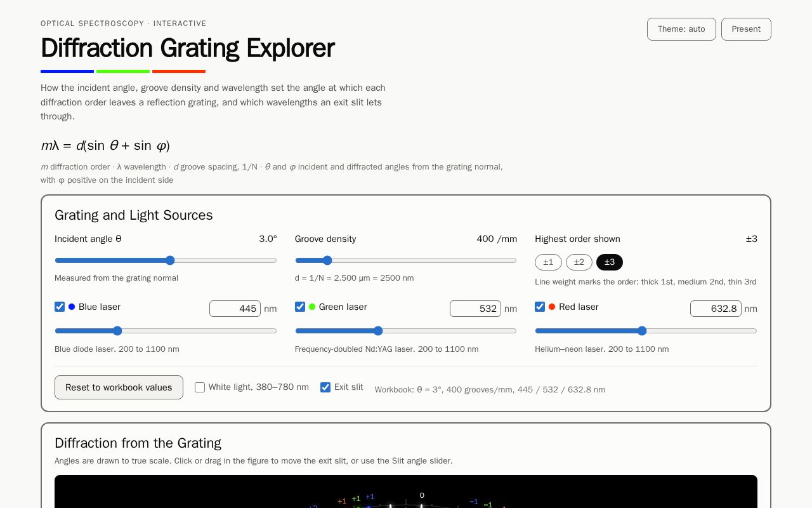Select the ±3 highest order option
The height and width of the screenshot is (508, 812).
(x=610, y=262)
